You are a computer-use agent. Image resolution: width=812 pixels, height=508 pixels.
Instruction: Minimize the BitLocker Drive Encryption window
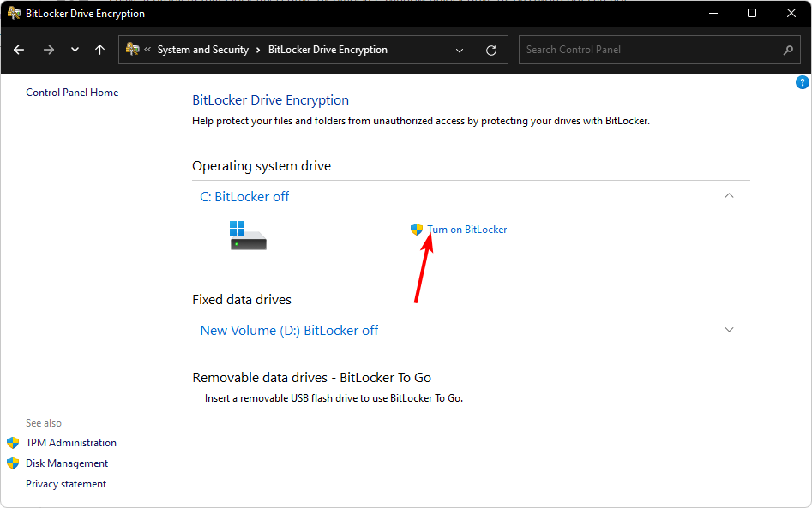713,13
